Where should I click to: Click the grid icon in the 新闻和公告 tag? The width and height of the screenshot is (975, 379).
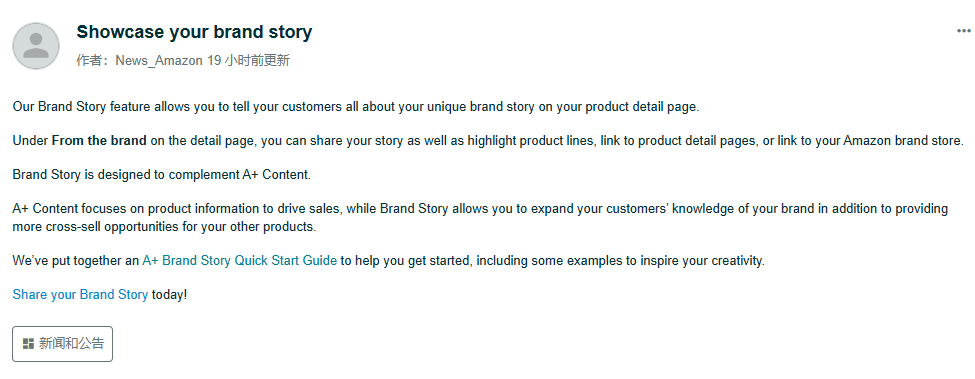pyautogui.click(x=27, y=344)
